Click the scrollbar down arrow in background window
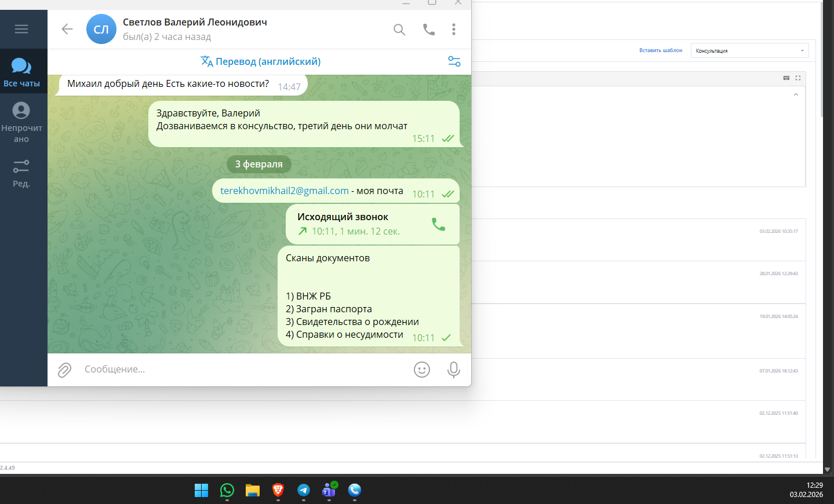Viewport: 834px width, 504px height. [x=828, y=469]
